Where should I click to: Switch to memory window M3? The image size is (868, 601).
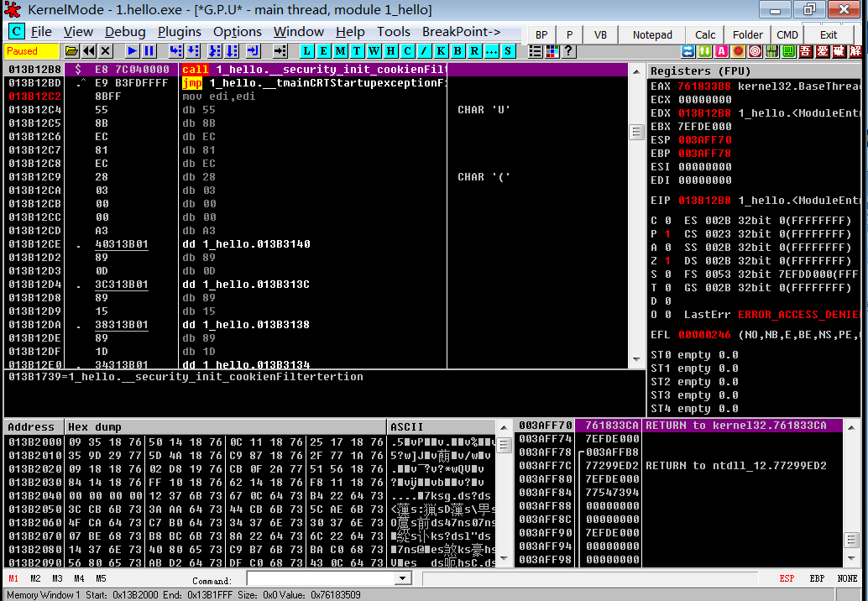coord(57,578)
